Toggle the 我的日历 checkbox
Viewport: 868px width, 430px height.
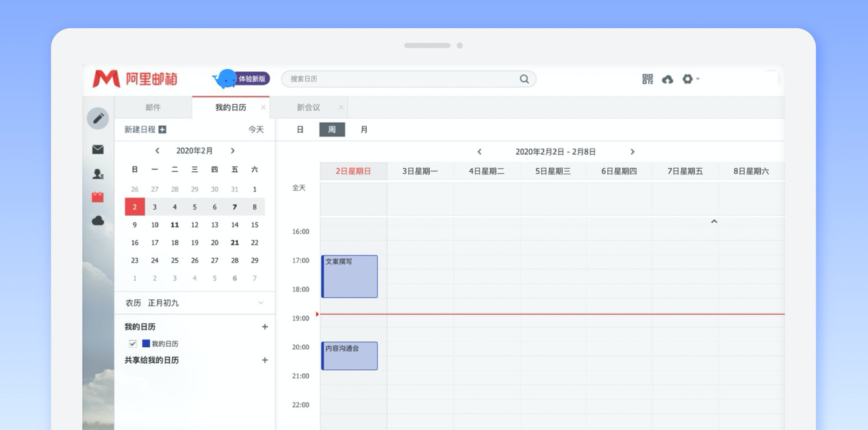click(133, 344)
